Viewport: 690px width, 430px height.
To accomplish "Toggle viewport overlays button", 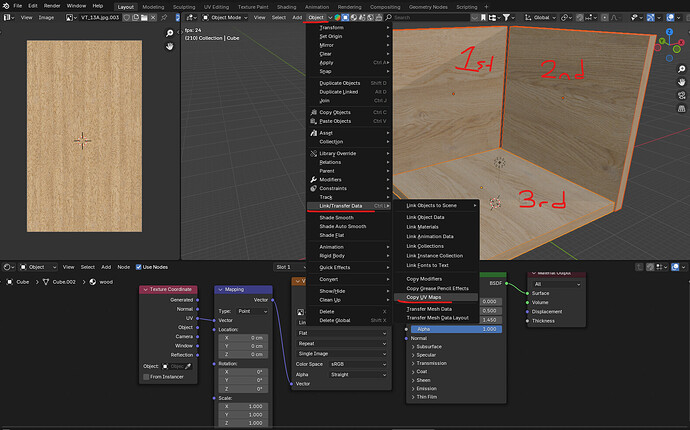I will pos(670,18).
